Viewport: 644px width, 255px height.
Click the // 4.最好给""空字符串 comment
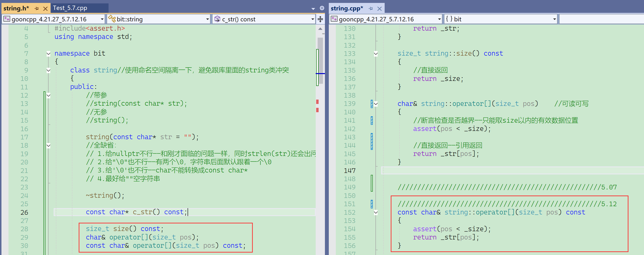[123, 179]
